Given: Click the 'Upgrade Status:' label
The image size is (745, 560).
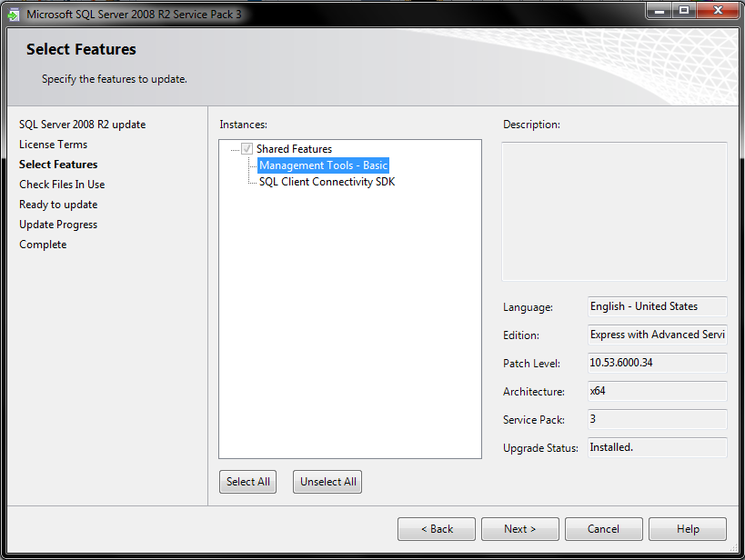Looking at the screenshot, I should pos(540,448).
